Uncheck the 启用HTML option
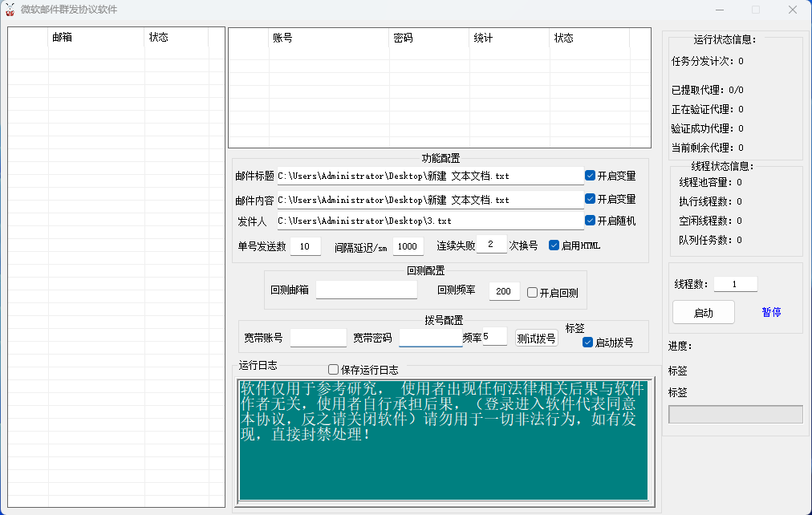Screen dimensions: 812x515 [554, 245]
